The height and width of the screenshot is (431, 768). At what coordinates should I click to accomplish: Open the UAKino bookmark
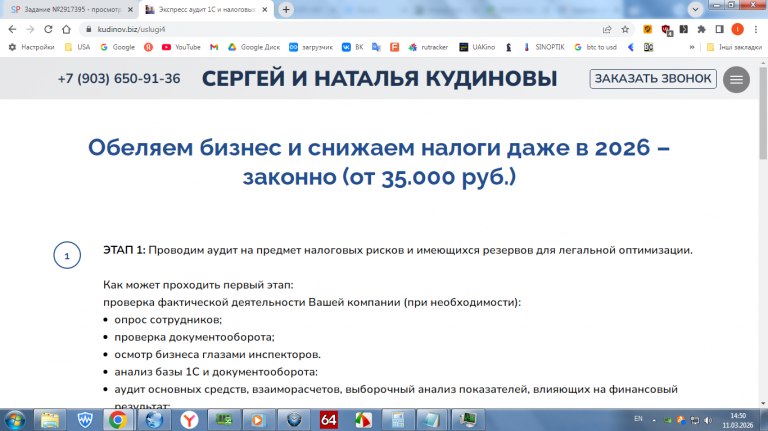477,47
